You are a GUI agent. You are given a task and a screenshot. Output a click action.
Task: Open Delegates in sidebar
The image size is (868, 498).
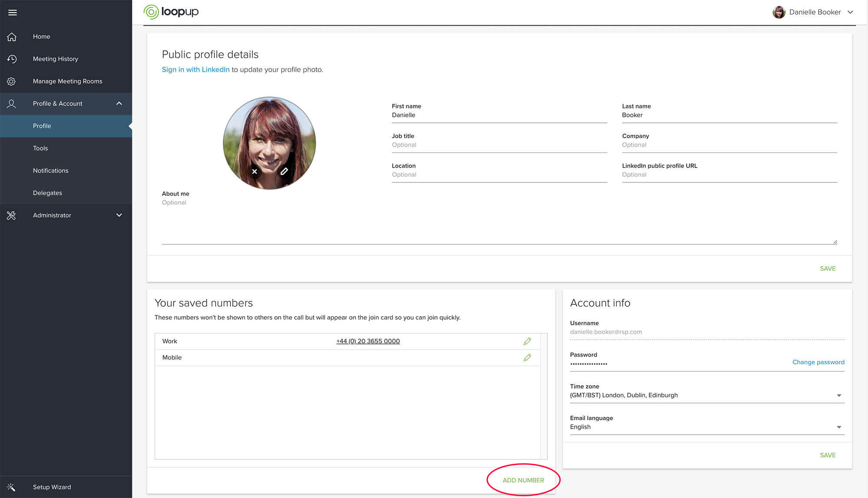coord(47,193)
